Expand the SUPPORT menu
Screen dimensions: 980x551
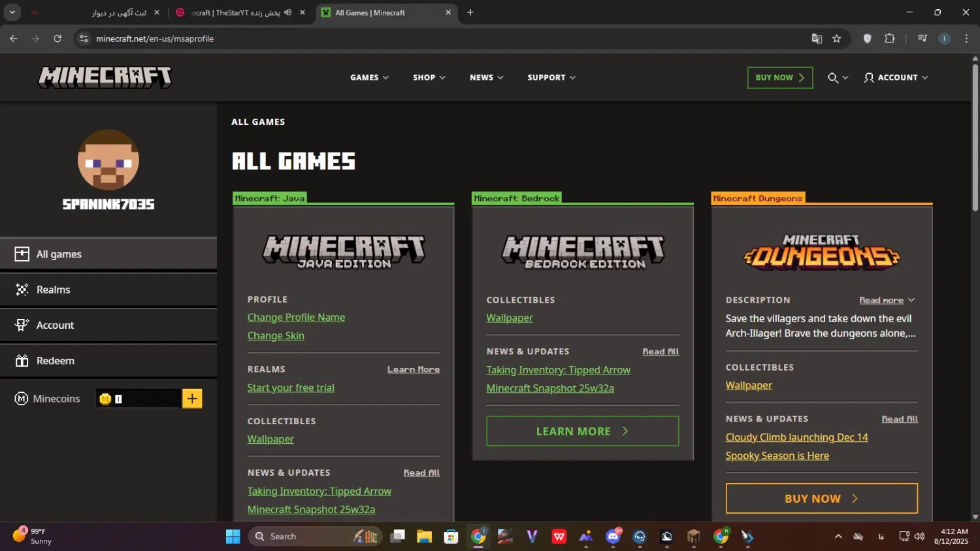point(552,78)
